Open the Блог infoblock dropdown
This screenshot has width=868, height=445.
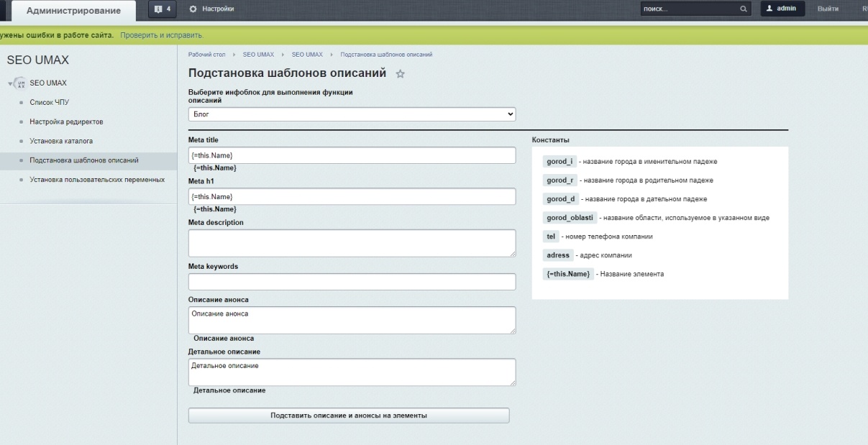(x=352, y=114)
